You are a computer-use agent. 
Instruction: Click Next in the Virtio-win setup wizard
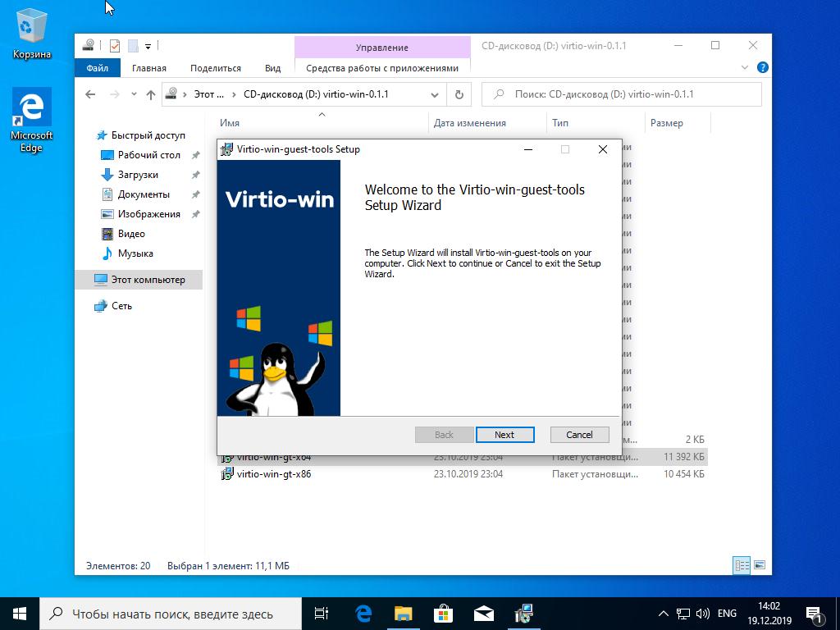(504, 435)
